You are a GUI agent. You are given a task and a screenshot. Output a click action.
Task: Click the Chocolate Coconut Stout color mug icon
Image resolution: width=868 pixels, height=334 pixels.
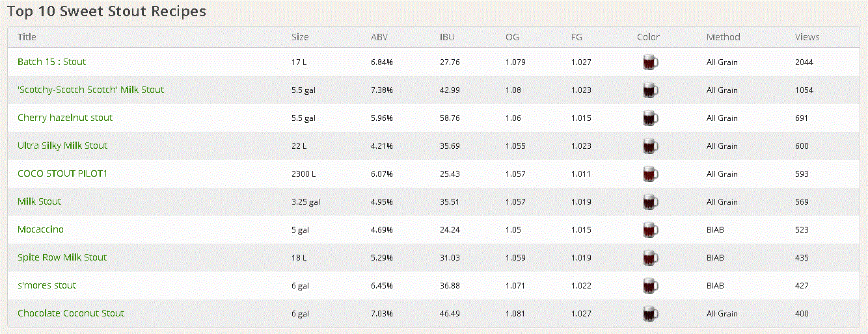650,314
